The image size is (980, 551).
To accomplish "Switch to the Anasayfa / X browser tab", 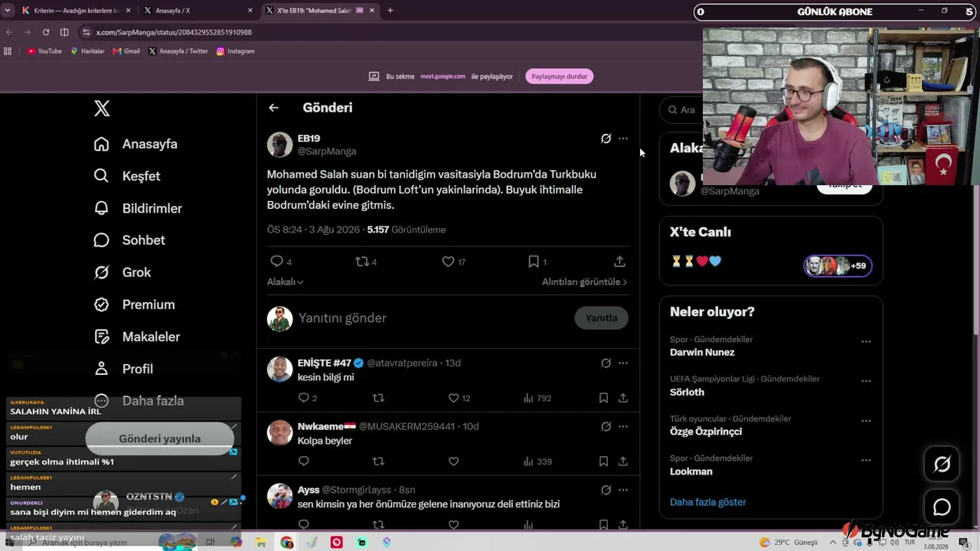I will click(x=198, y=11).
